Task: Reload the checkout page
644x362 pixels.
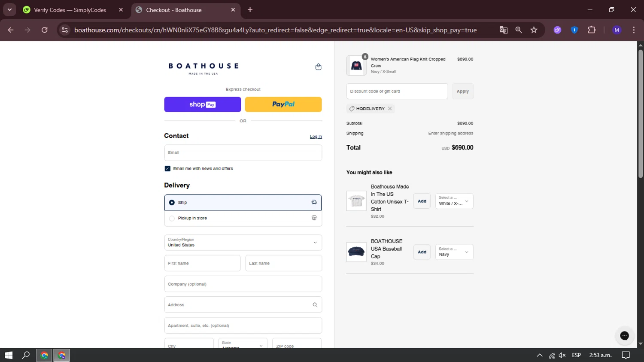Action: [x=45, y=30]
